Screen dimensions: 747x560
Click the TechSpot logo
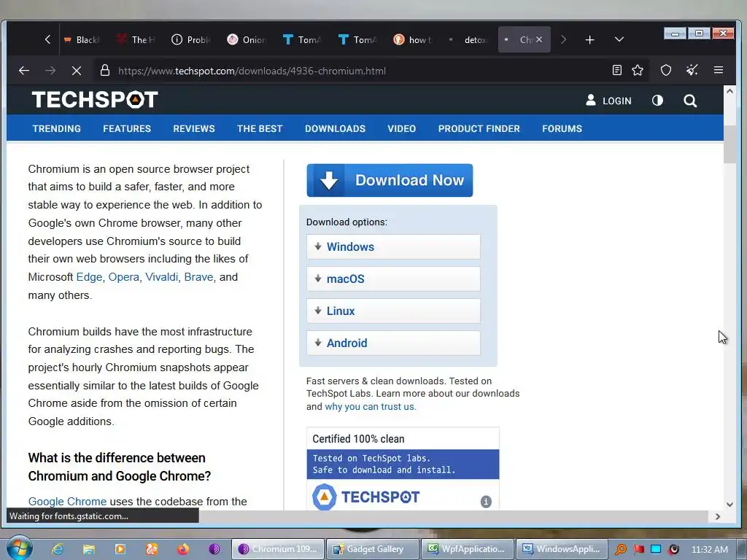click(x=95, y=100)
